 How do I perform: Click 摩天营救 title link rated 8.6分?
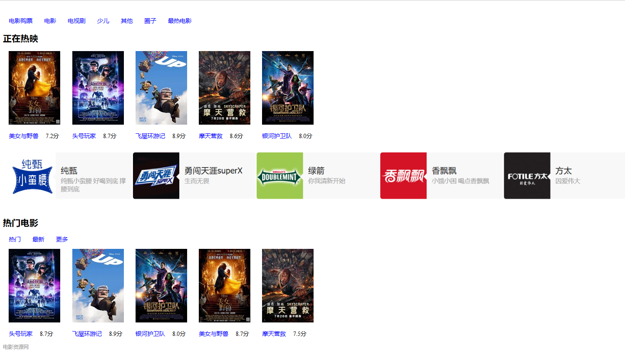210,136
